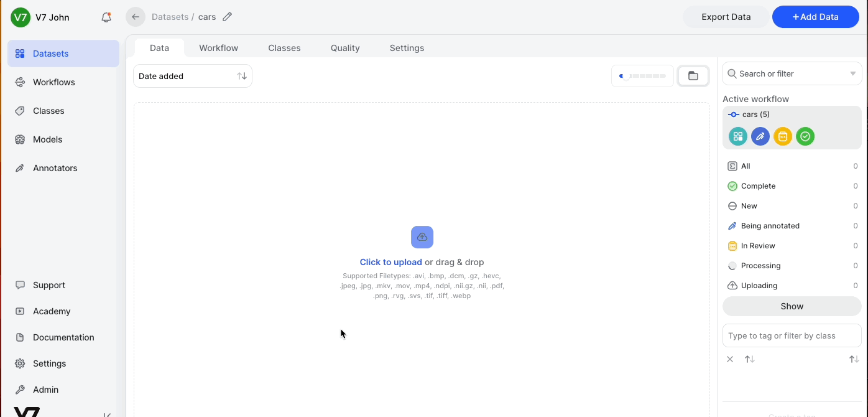Open Support in sidebar
This screenshot has width=868, height=417.
[63, 285]
